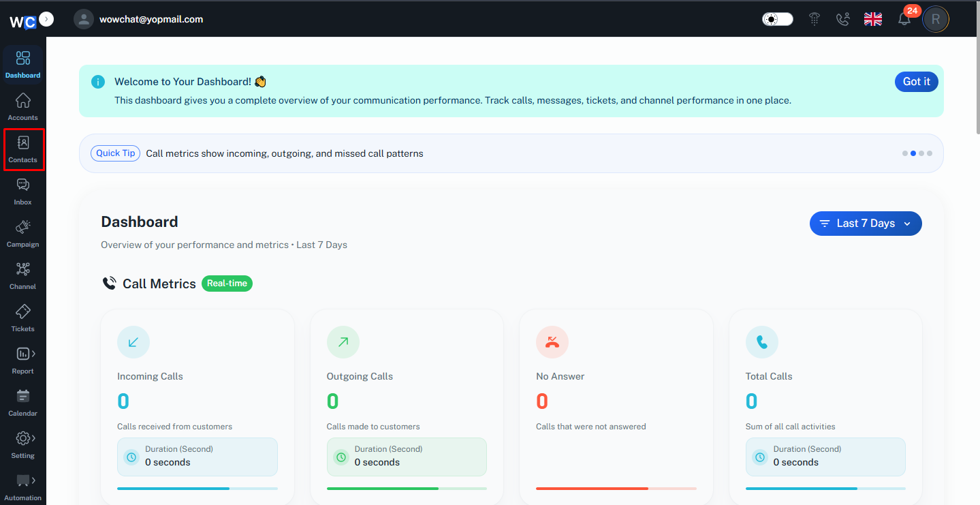Click Total Calls duration clock icon
Viewport: 980px width, 505px height.
(x=760, y=457)
